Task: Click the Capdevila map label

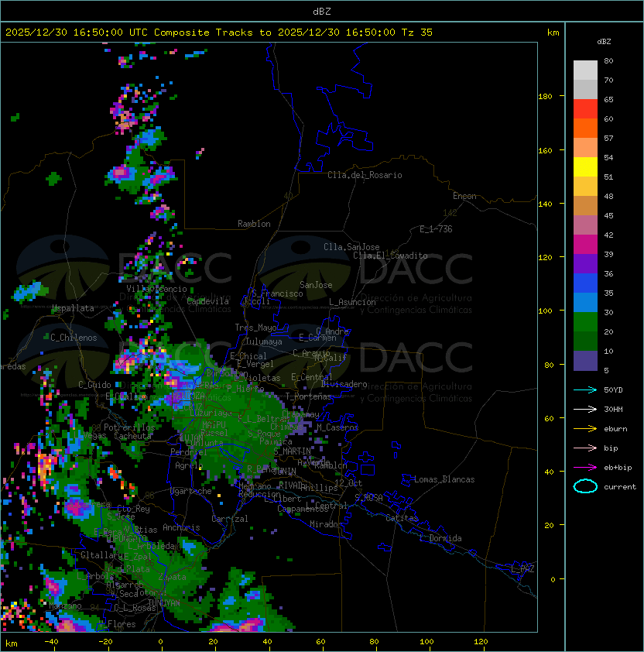Action: point(208,301)
